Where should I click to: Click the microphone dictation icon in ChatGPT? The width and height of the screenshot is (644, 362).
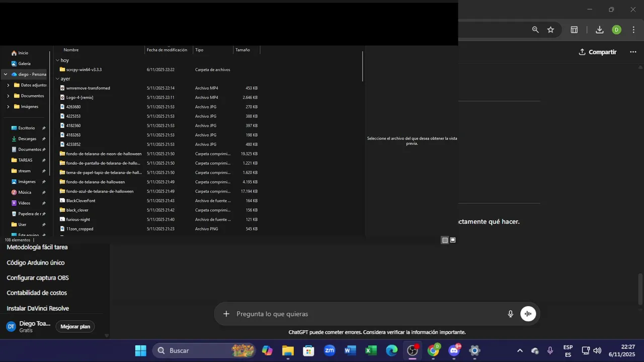[511, 314]
